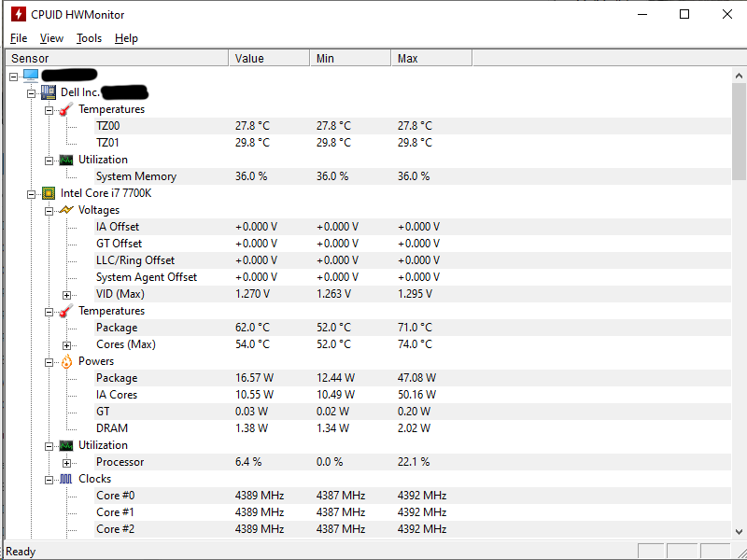Click the flame icon beside Powers
This screenshot has width=747, height=560.
(65, 361)
